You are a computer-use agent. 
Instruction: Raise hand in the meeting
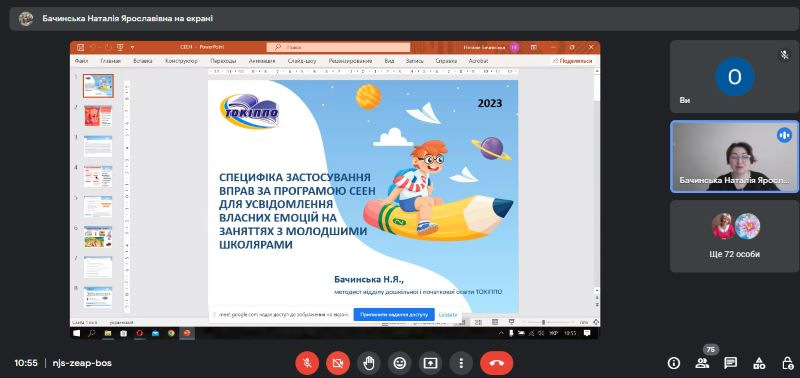pyautogui.click(x=369, y=363)
